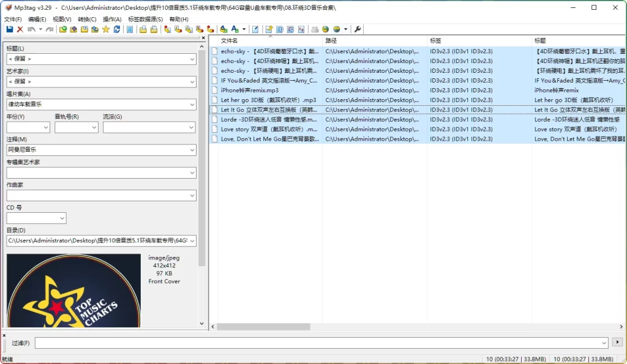Undo the last tag change
The width and height of the screenshot is (627, 364).
[31, 29]
